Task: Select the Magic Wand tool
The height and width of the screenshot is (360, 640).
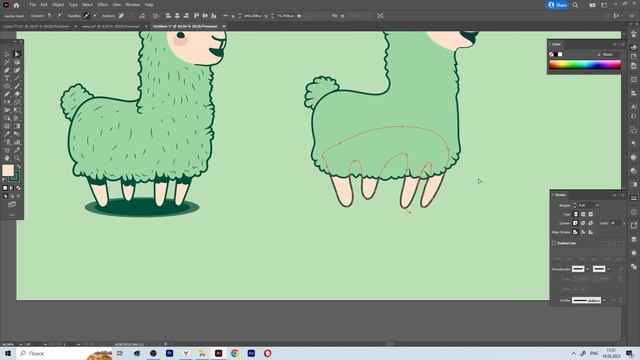Action: point(7,62)
